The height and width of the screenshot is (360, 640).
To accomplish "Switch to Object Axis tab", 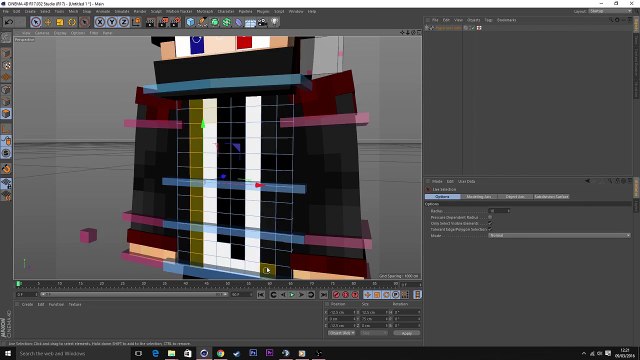I will coord(515,197).
